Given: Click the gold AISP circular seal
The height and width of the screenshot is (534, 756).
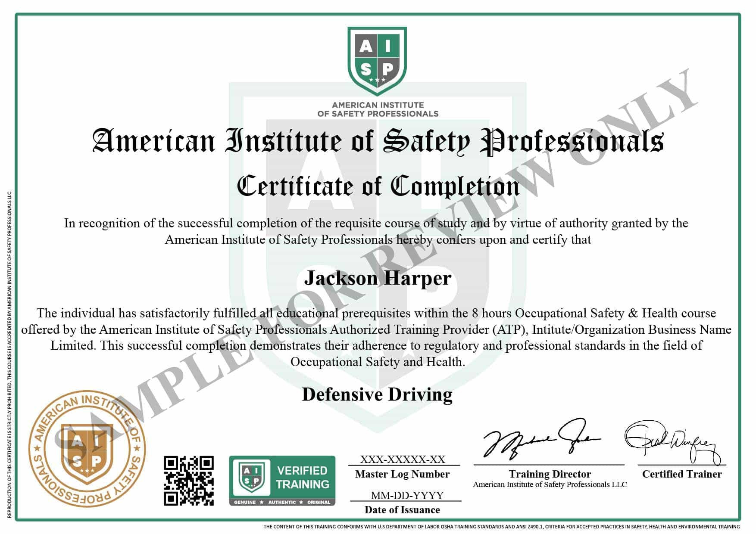Looking at the screenshot, I should click(87, 449).
